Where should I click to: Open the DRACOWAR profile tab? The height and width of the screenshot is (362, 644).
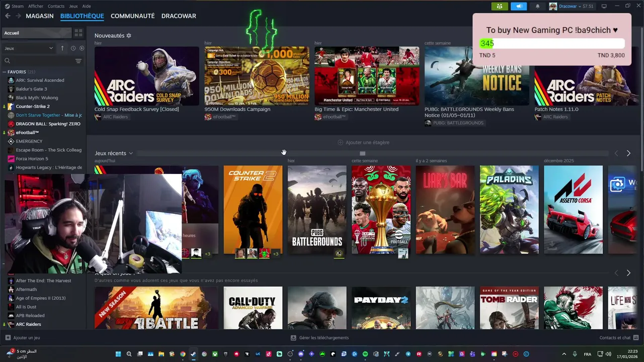pos(179,16)
